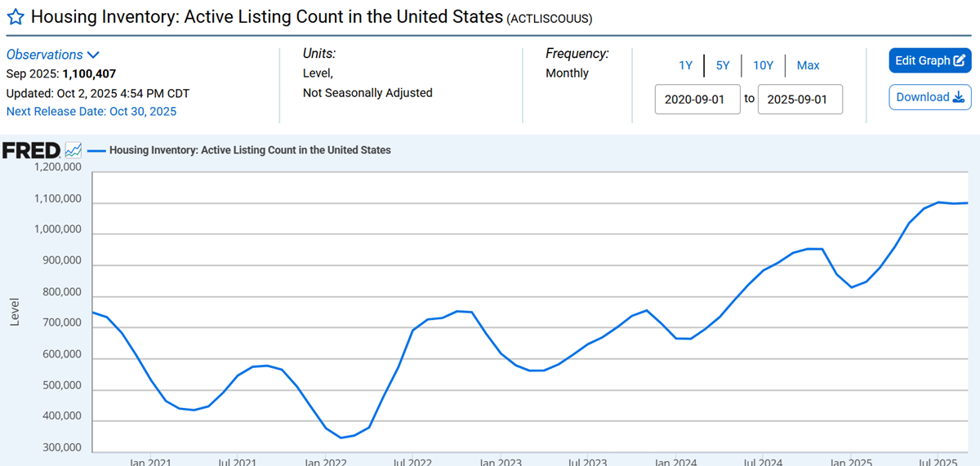980x466 pixels.
Task: Click the end date field 2025-09-01
Action: point(800,99)
